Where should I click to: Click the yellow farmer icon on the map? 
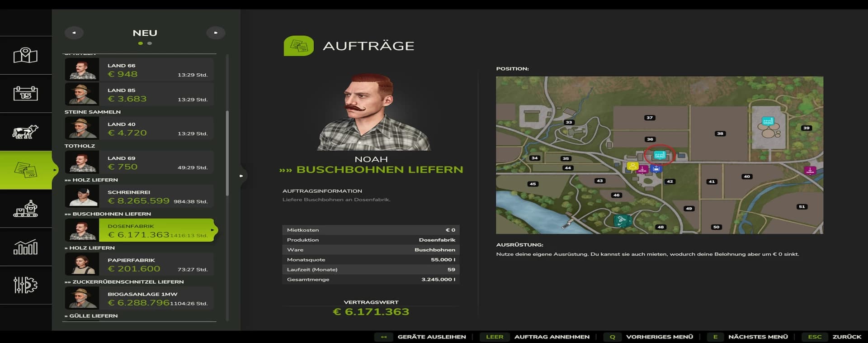pyautogui.click(x=632, y=166)
